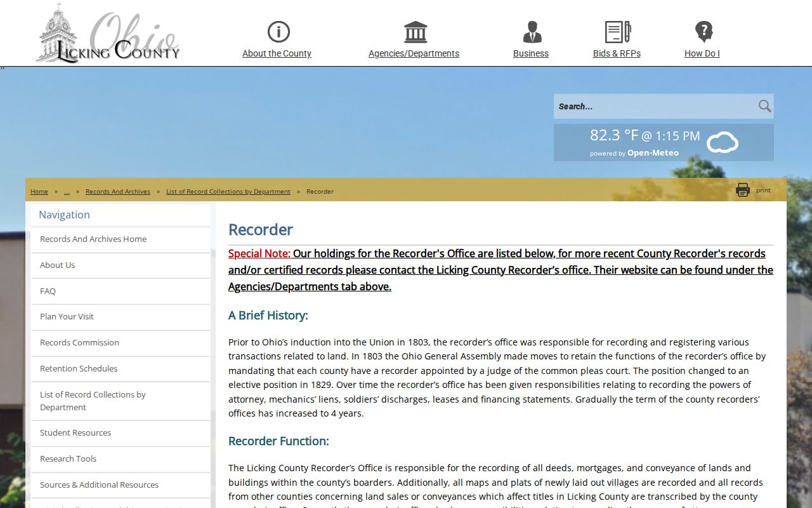Click the Recorder page heading
Image resolution: width=812 pixels, height=508 pixels.
point(261,229)
